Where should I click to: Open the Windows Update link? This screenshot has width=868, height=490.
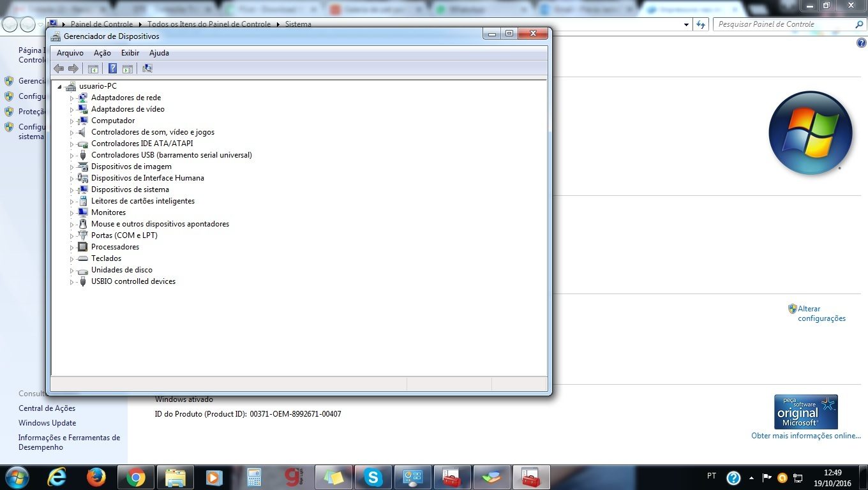click(x=47, y=423)
